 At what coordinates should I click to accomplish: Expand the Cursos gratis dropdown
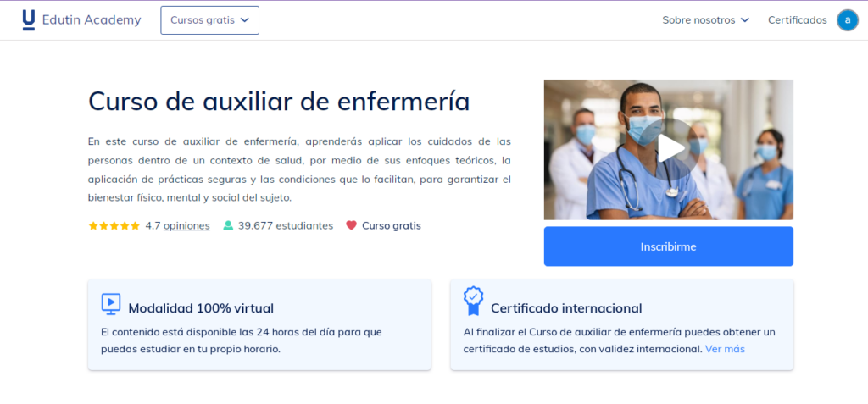pyautogui.click(x=209, y=20)
